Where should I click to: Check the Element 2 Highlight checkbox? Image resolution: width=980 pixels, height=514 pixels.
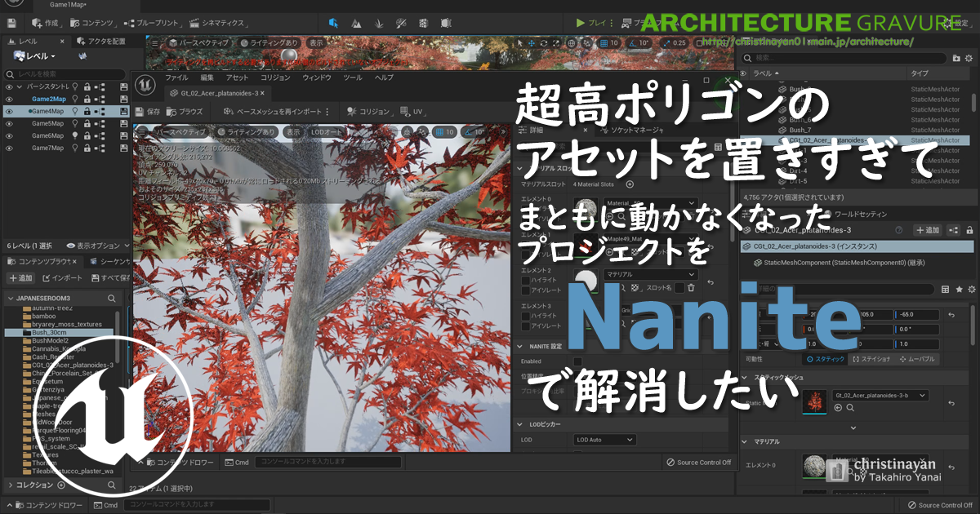(526, 281)
